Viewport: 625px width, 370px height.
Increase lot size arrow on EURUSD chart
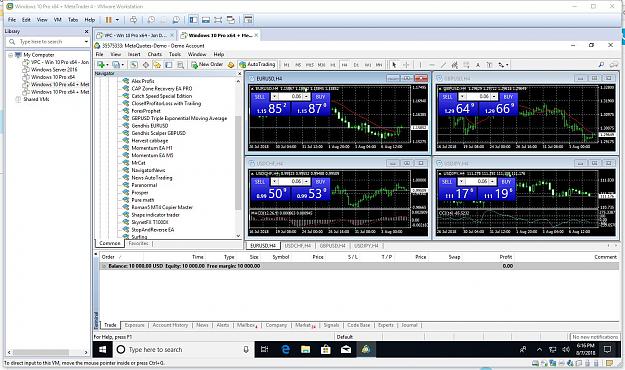click(x=307, y=97)
